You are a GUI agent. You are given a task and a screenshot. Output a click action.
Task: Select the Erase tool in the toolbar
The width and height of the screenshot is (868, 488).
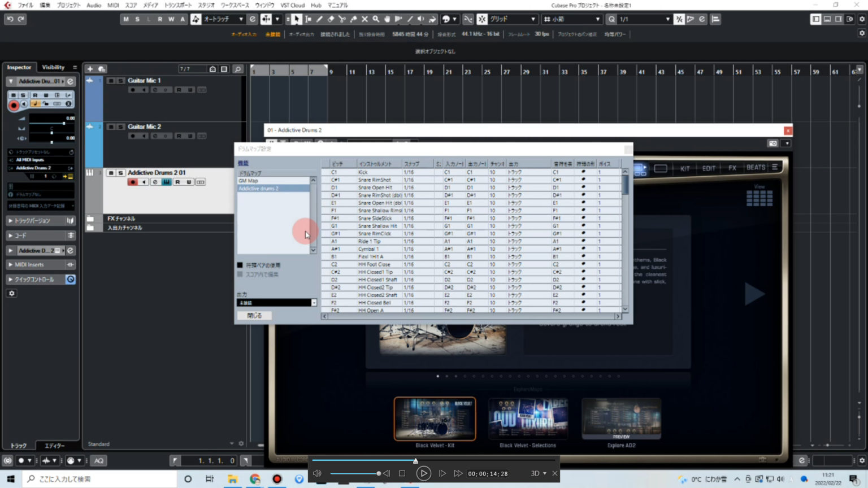coord(331,19)
